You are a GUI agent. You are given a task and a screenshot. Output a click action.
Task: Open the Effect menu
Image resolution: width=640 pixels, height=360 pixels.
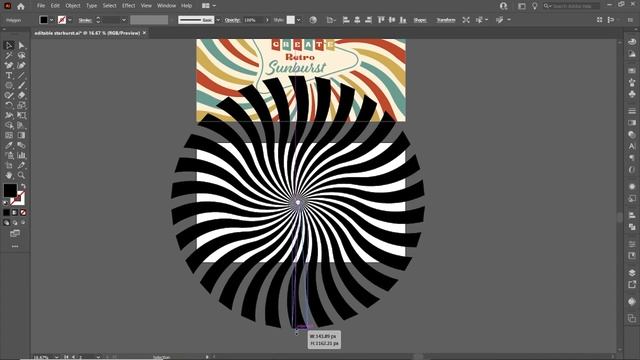pyautogui.click(x=129, y=6)
